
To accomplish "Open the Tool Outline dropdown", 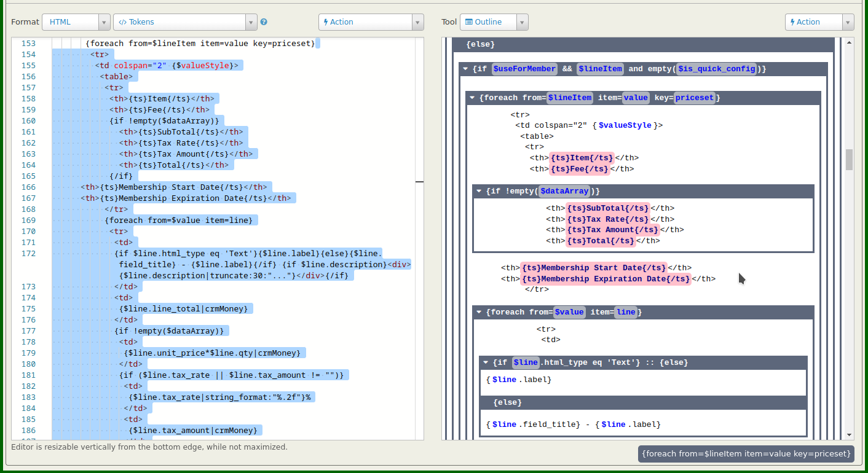I will coord(494,22).
